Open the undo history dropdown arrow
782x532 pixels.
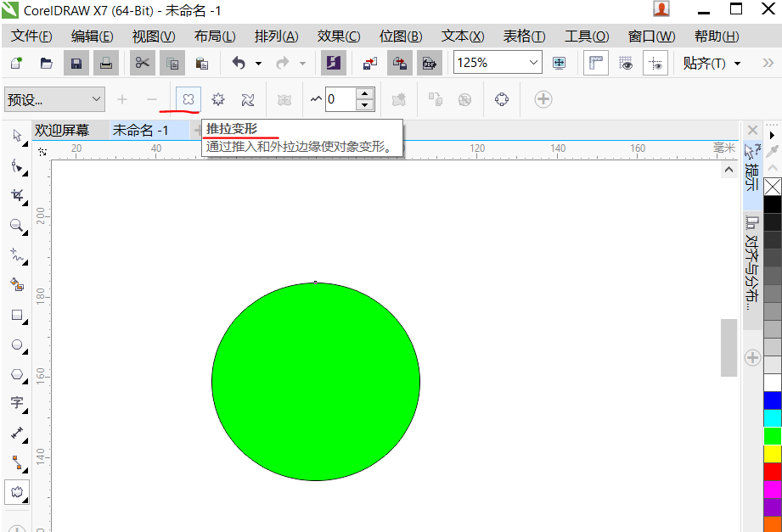click(x=258, y=64)
